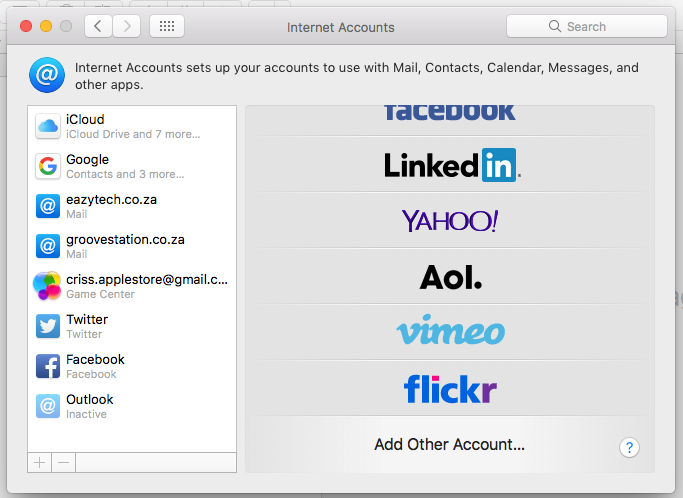The width and height of the screenshot is (683, 498).
Task: Click the 'Game Center' subtitle
Action: click(x=100, y=294)
